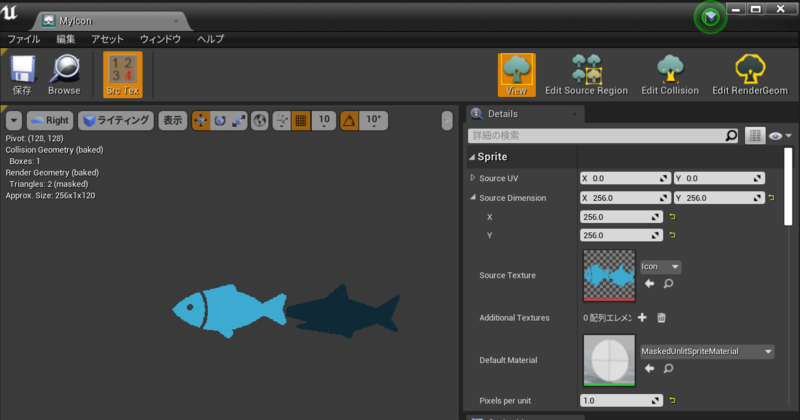Open property matrix grid view button

pos(755,136)
